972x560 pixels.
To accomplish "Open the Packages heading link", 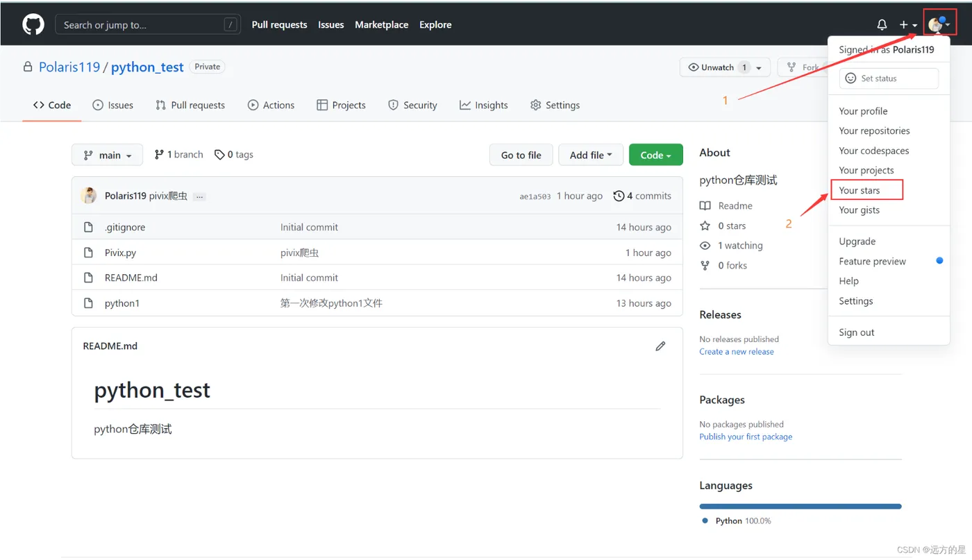I will point(722,400).
